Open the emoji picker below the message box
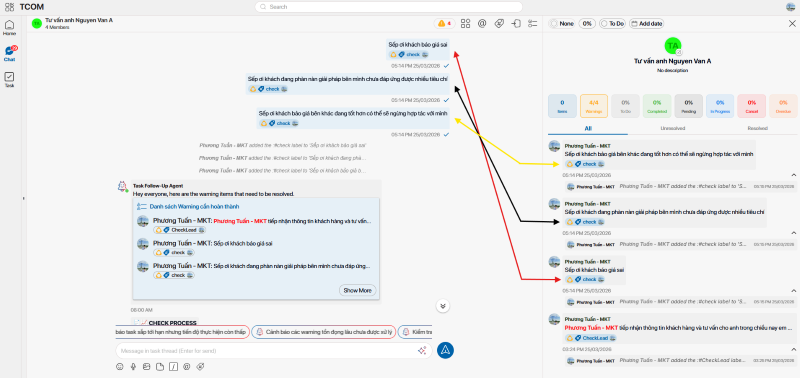 click(x=120, y=366)
